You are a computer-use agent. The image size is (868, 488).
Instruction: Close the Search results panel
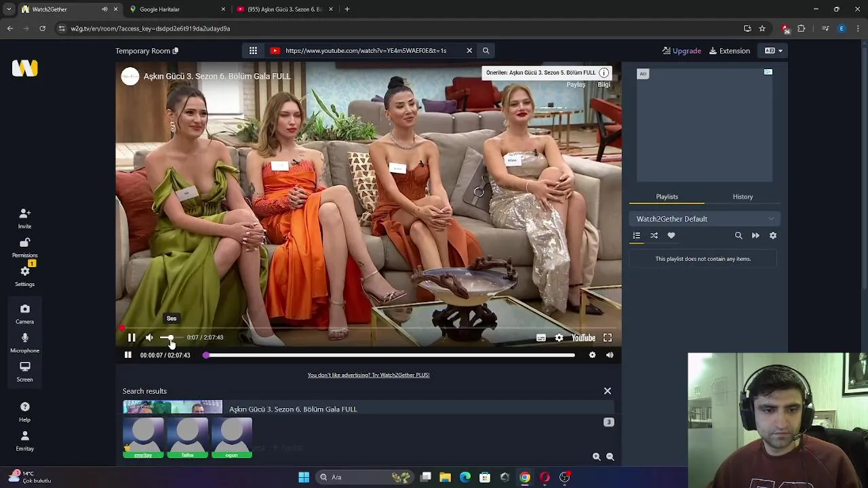608,391
